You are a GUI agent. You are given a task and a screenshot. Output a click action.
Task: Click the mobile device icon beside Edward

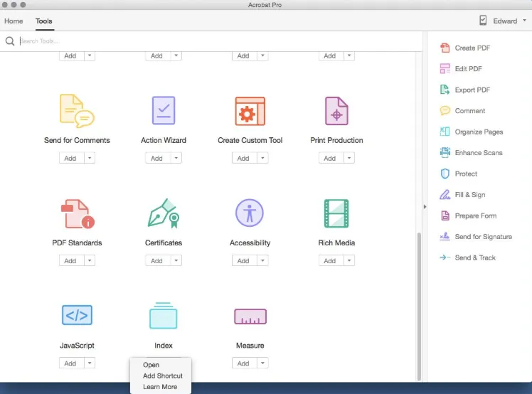pos(483,21)
